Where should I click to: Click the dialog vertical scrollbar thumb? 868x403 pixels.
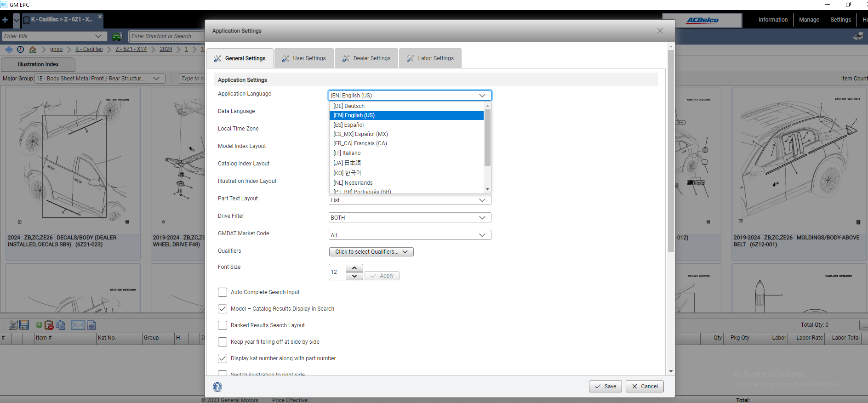(x=671, y=152)
